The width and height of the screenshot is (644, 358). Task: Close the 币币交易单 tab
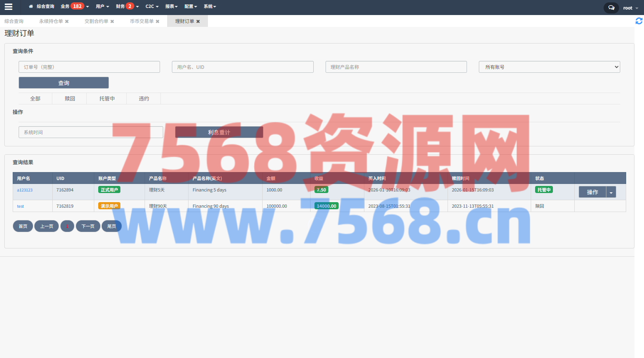click(158, 21)
